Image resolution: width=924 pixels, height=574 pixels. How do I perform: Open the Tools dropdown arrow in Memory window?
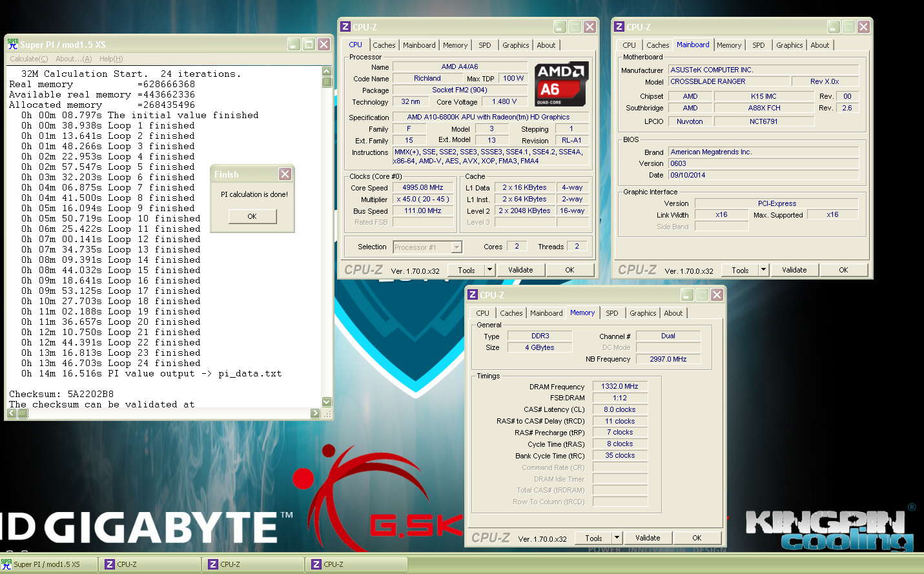tap(617, 538)
